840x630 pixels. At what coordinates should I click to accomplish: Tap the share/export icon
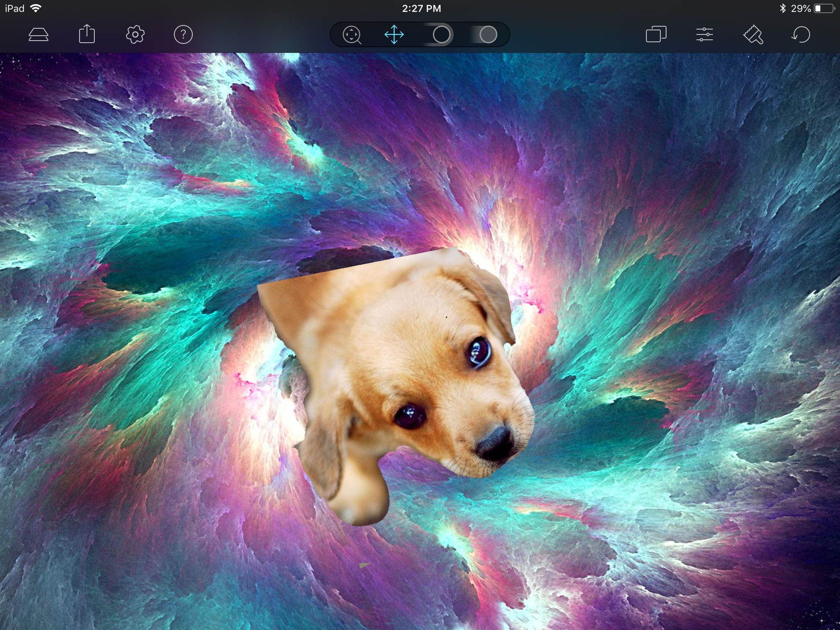pyautogui.click(x=87, y=34)
